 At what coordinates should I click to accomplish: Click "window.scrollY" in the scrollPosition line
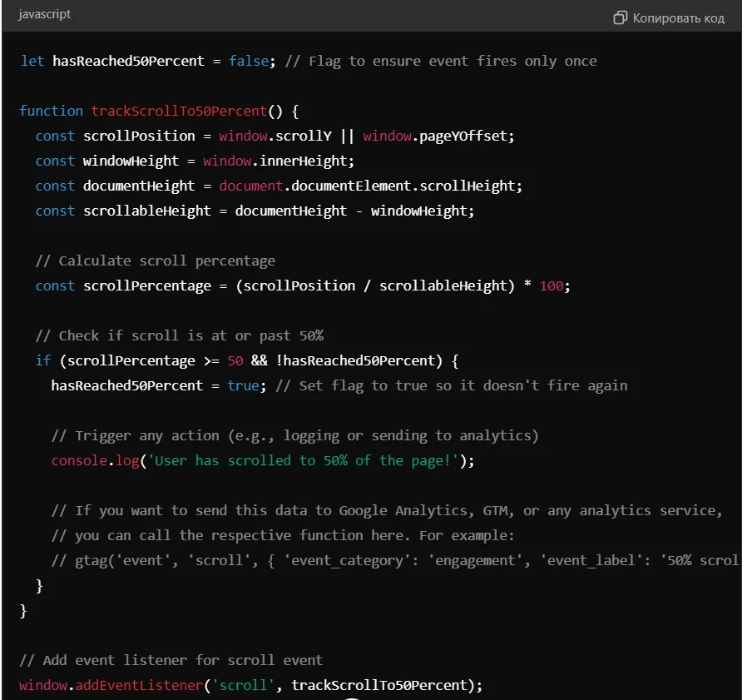[275, 137]
